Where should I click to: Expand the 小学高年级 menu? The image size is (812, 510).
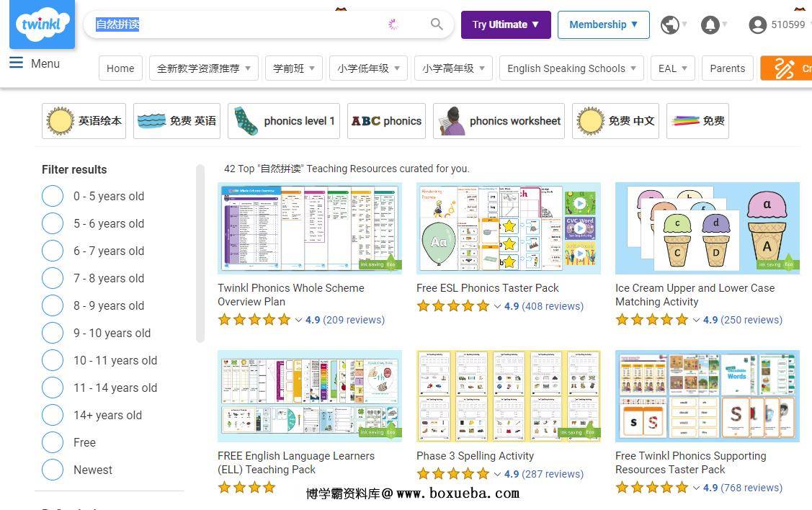[x=453, y=68]
